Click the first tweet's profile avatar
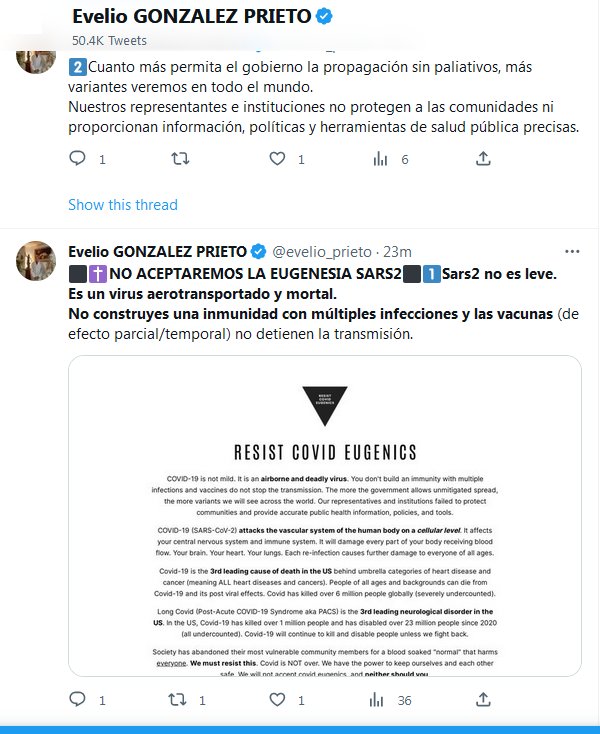The height and width of the screenshot is (734, 600). (36, 60)
